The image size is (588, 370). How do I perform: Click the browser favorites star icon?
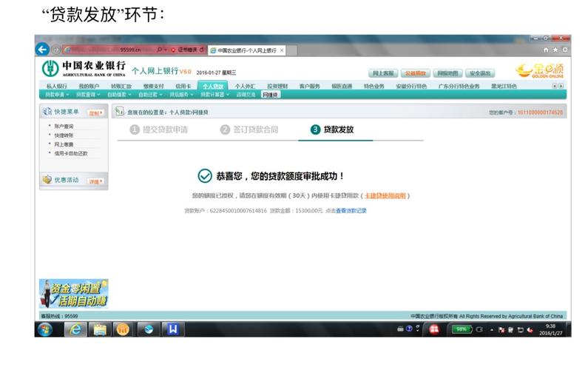click(x=555, y=50)
